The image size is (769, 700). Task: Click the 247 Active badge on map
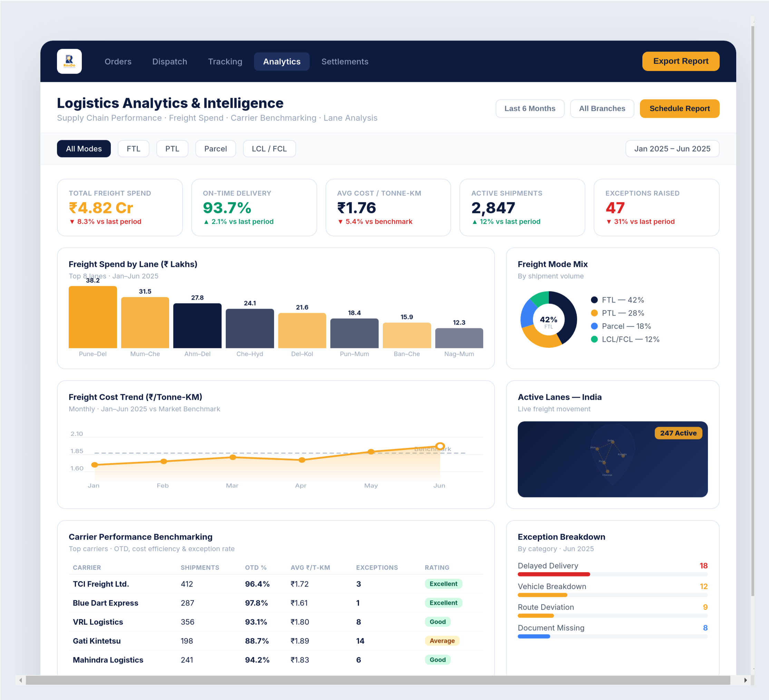click(679, 433)
